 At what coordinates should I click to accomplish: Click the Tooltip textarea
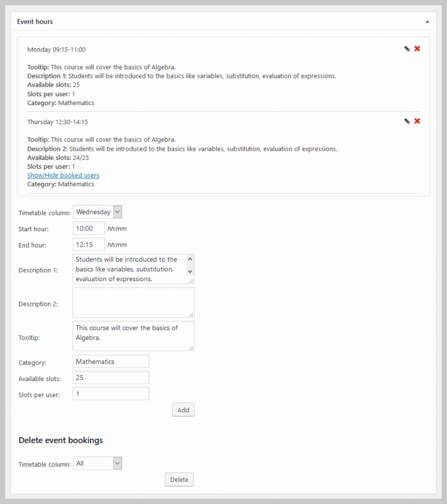tap(133, 336)
